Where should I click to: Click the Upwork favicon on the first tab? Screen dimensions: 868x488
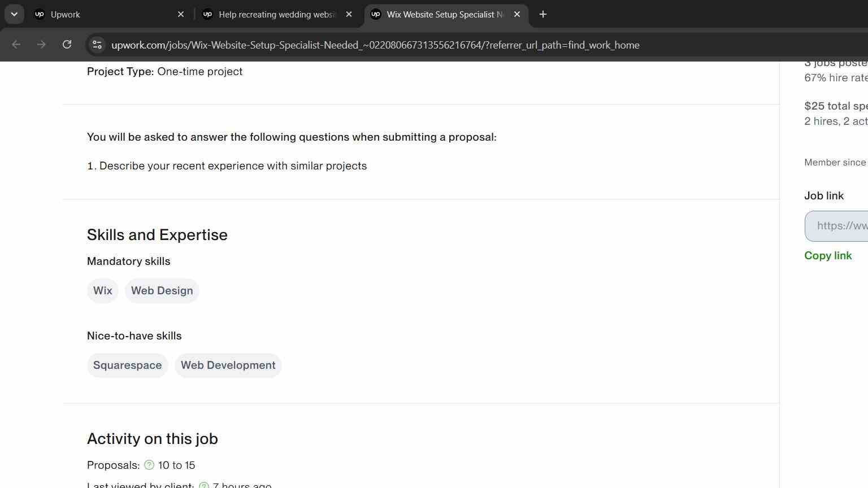[x=40, y=14]
